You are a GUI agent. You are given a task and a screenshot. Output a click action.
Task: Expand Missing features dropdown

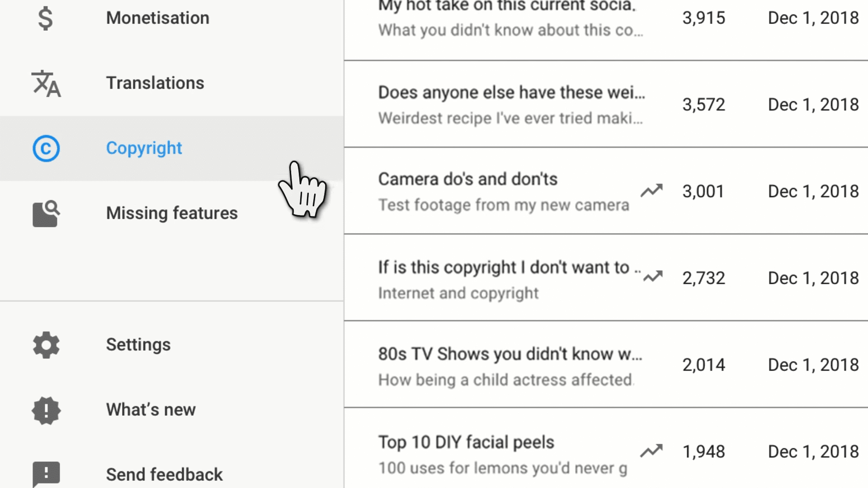pos(172,213)
